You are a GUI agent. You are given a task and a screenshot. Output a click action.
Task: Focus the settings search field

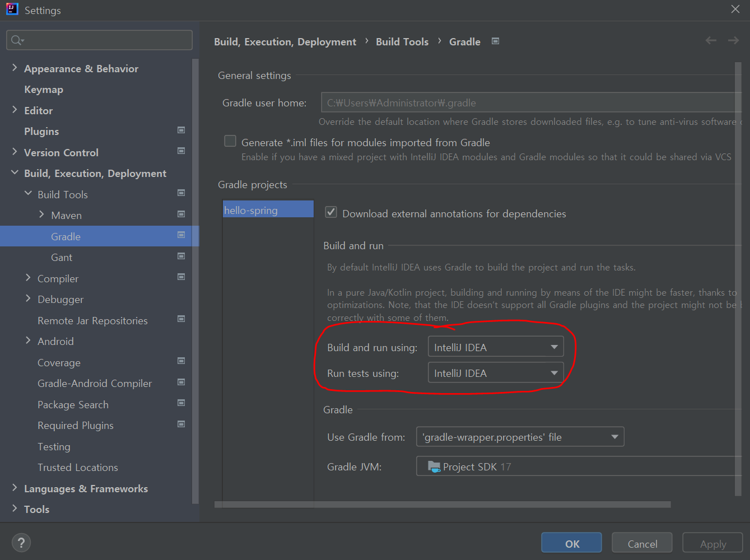click(99, 40)
